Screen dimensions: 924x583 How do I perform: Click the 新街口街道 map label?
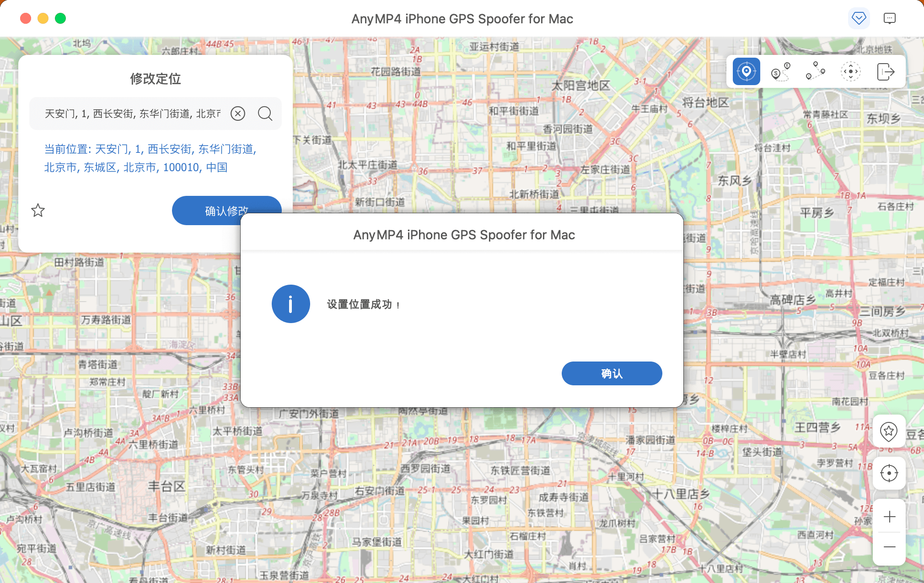click(x=380, y=202)
